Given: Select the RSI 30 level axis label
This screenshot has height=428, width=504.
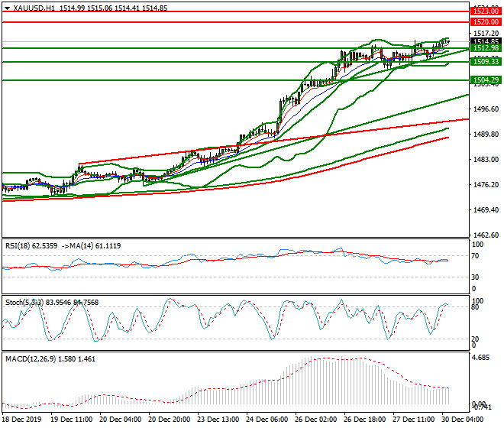Looking at the screenshot, I should 476,277.
